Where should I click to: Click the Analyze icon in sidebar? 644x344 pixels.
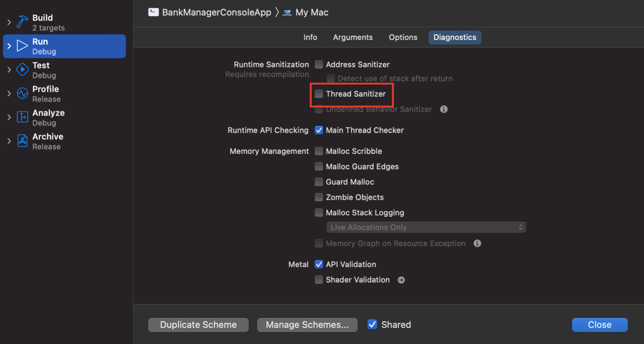22,117
